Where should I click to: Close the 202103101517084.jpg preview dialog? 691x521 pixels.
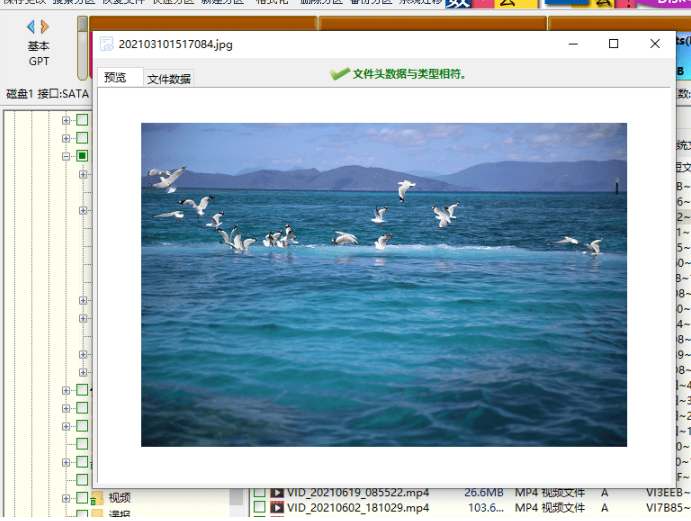(x=655, y=44)
